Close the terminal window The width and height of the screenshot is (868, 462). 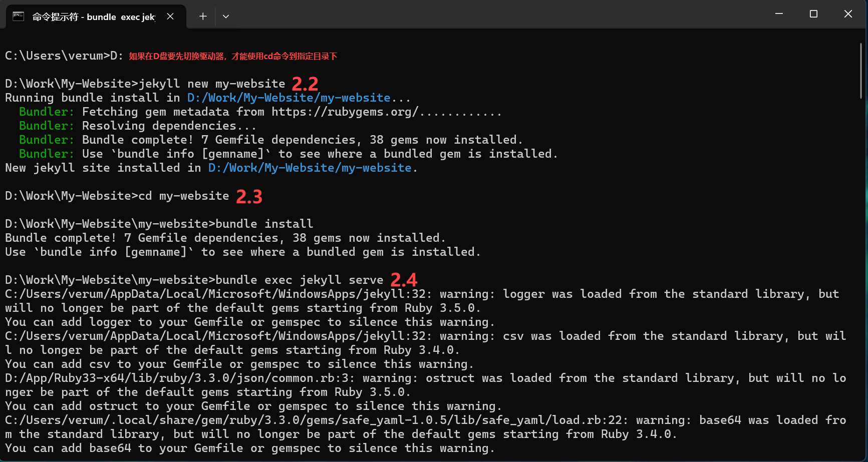coord(848,14)
